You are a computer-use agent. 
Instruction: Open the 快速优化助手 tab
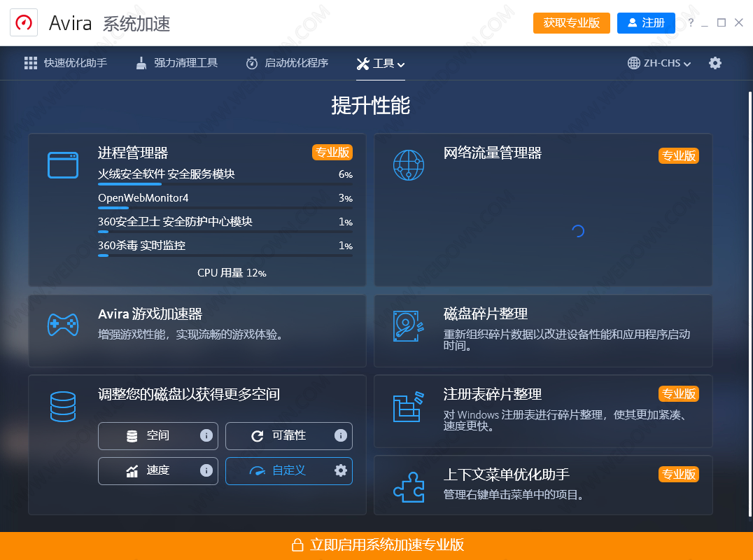click(66, 63)
